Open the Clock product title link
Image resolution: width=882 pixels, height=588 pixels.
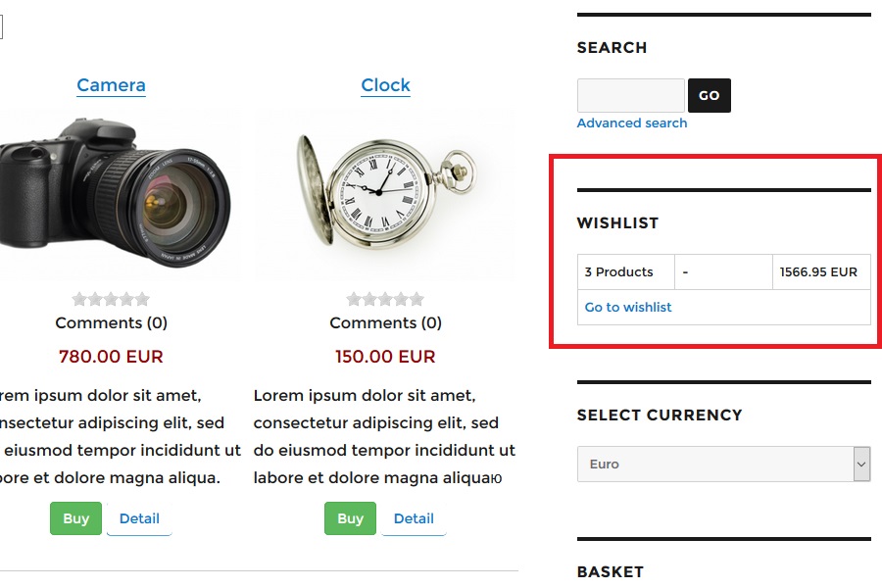(x=385, y=85)
